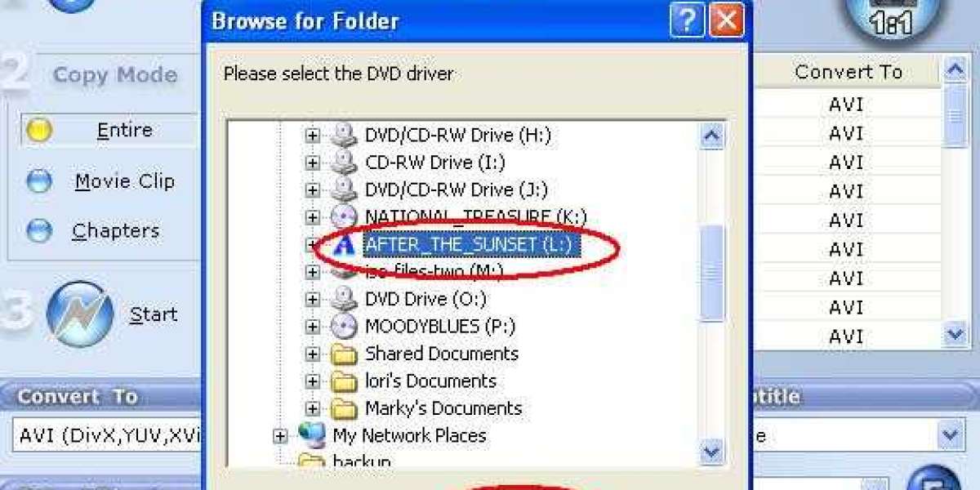Select the NATIONAL_TREASURE (K:) disc icon
This screenshot has height=490, width=980.
click(x=345, y=217)
